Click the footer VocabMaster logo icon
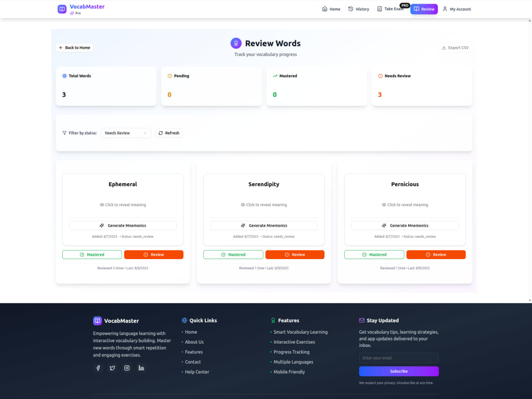 pos(97,321)
